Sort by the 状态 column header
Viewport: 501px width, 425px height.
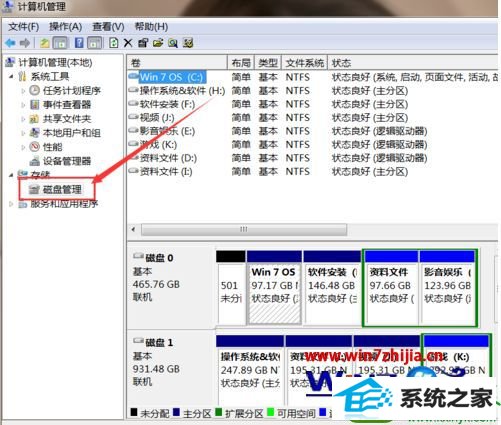413,63
